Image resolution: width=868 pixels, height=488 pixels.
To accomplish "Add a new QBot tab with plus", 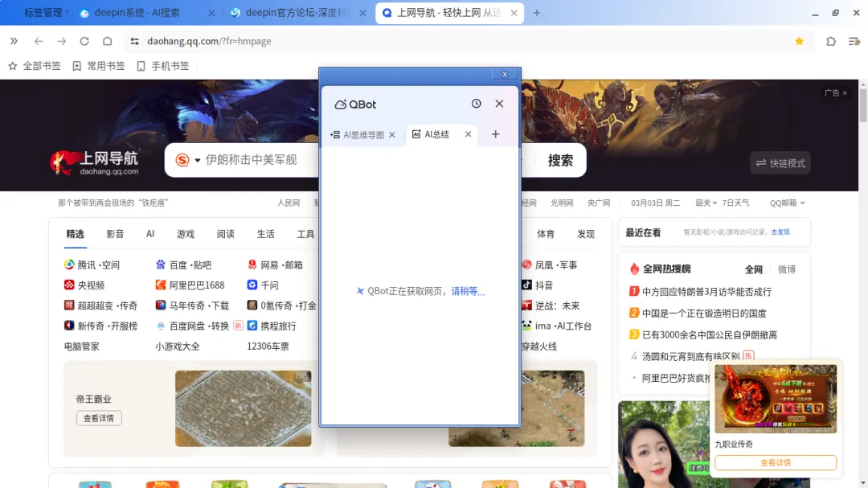I will tap(495, 134).
